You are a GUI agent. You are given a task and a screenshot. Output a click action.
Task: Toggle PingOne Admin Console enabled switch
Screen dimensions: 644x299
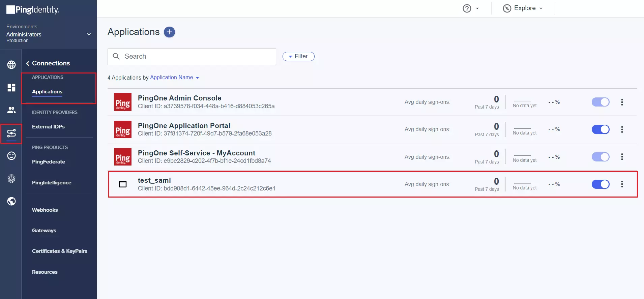(x=601, y=102)
